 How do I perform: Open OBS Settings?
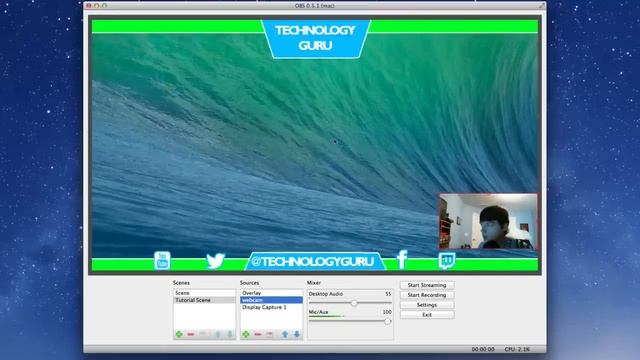click(427, 305)
